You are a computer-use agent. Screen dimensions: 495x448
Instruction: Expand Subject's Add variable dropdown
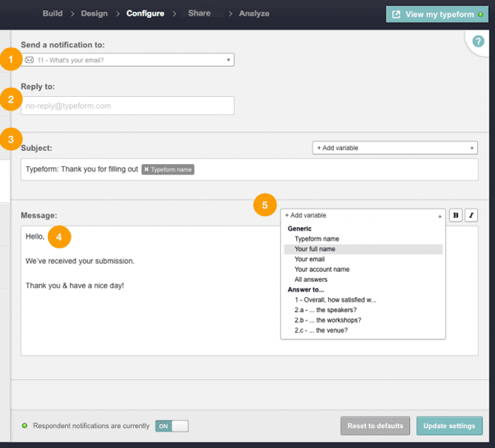[395, 148]
